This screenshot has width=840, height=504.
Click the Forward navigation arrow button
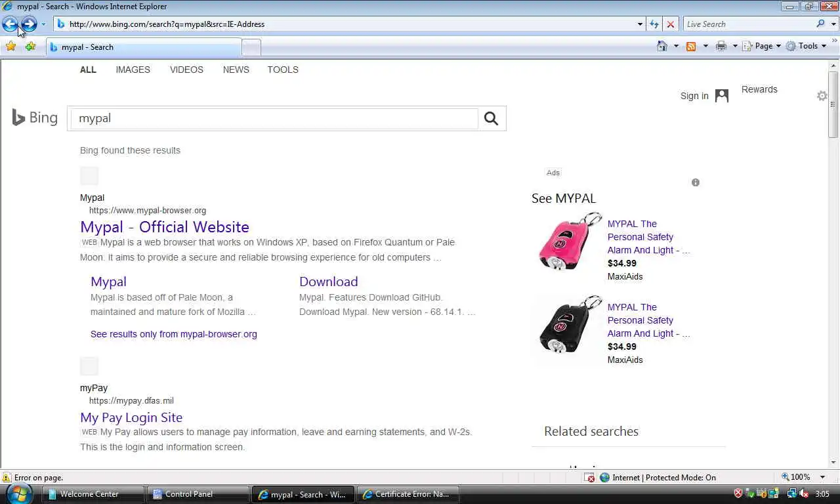point(29,24)
